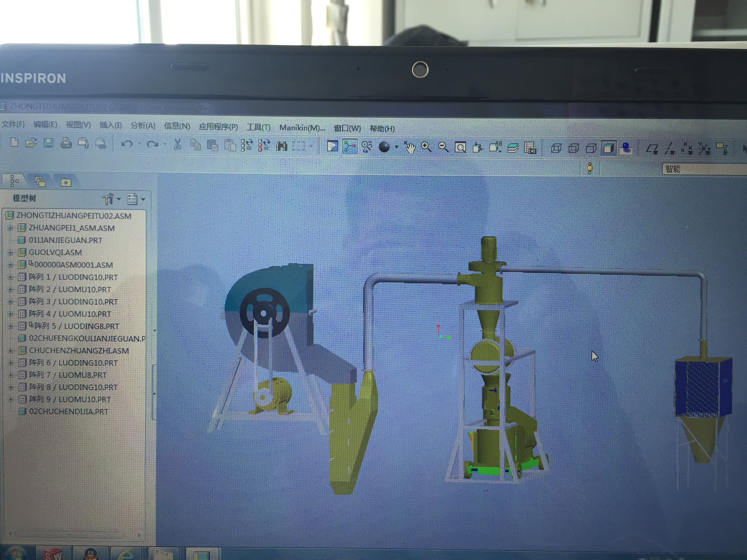Viewport: 747px width, 560px height.
Task: Select 01LIANJIEGUAN.PRT in model tree
Action: pos(65,240)
